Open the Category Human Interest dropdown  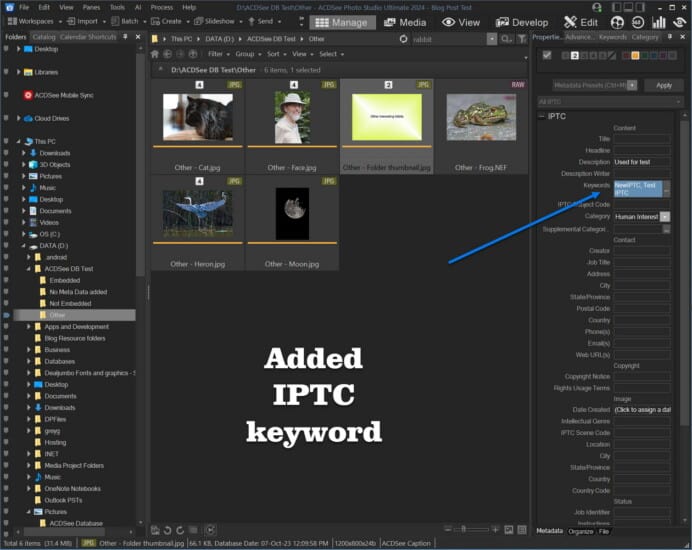point(666,216)
